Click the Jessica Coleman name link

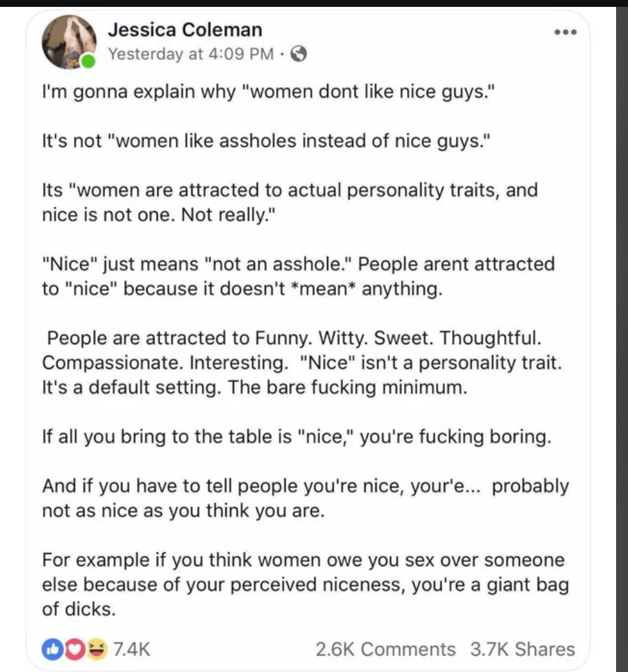pos(185,30)
